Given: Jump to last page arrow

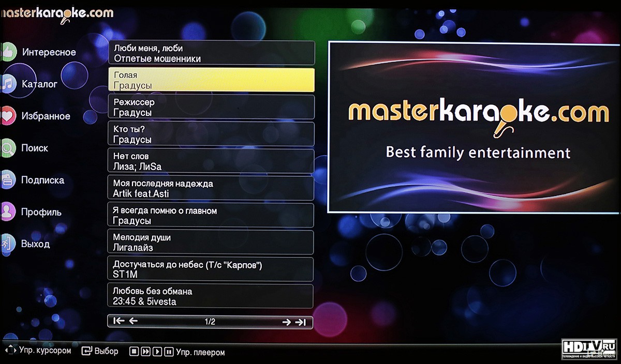Looking at the screenshot, I should tap(301, 322).
